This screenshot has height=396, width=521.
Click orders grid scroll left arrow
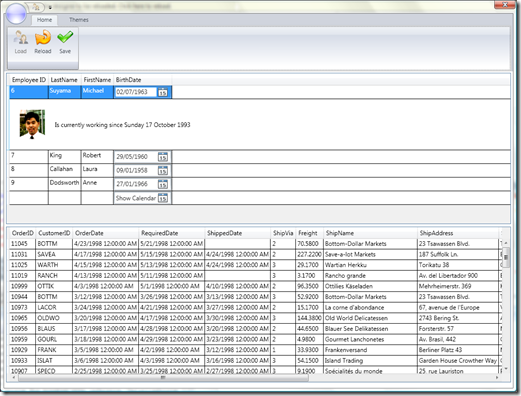click(x=13, y=378)
